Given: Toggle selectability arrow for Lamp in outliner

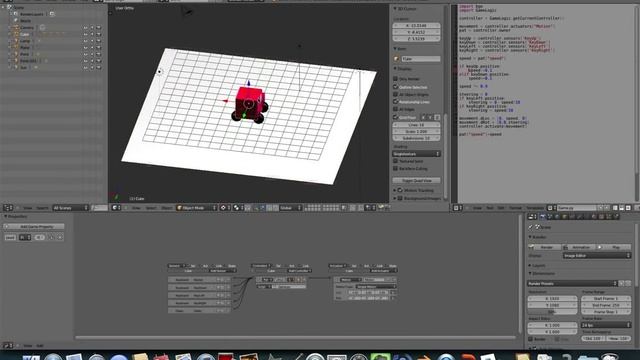Looking at the screenshot, I should click(92, 41).
